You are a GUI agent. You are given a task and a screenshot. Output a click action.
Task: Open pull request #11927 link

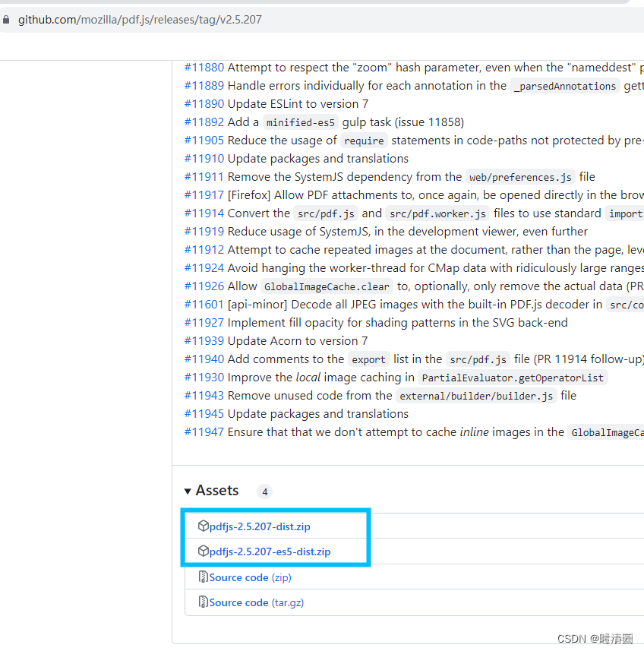click(204, 323)
